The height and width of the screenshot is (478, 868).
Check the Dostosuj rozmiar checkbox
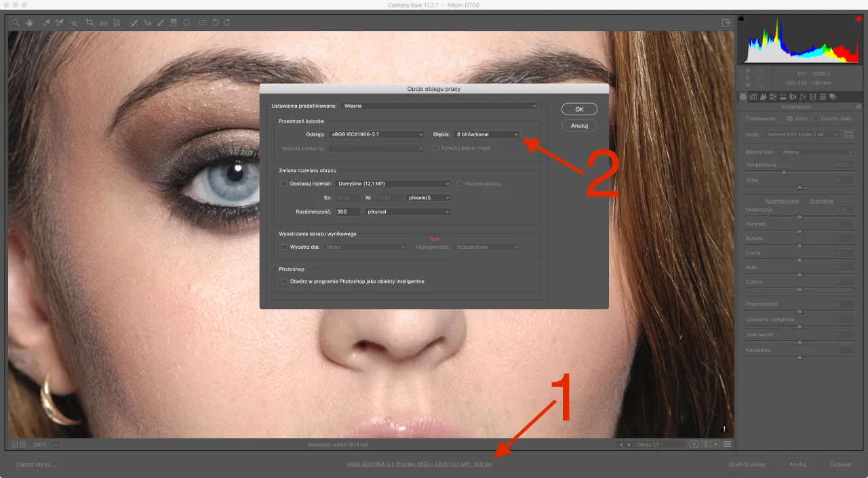click(x=284, y=183)
